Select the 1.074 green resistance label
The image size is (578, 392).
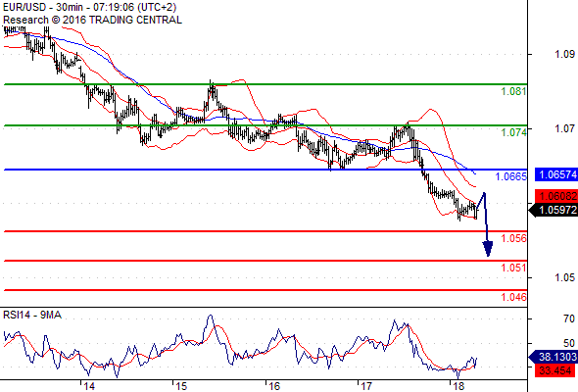[514, 132]
